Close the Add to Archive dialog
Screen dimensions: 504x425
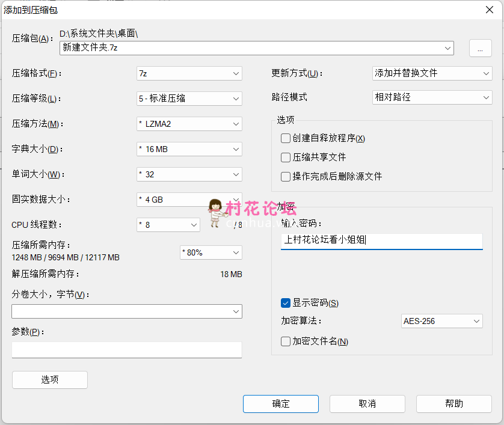[490, 9]
